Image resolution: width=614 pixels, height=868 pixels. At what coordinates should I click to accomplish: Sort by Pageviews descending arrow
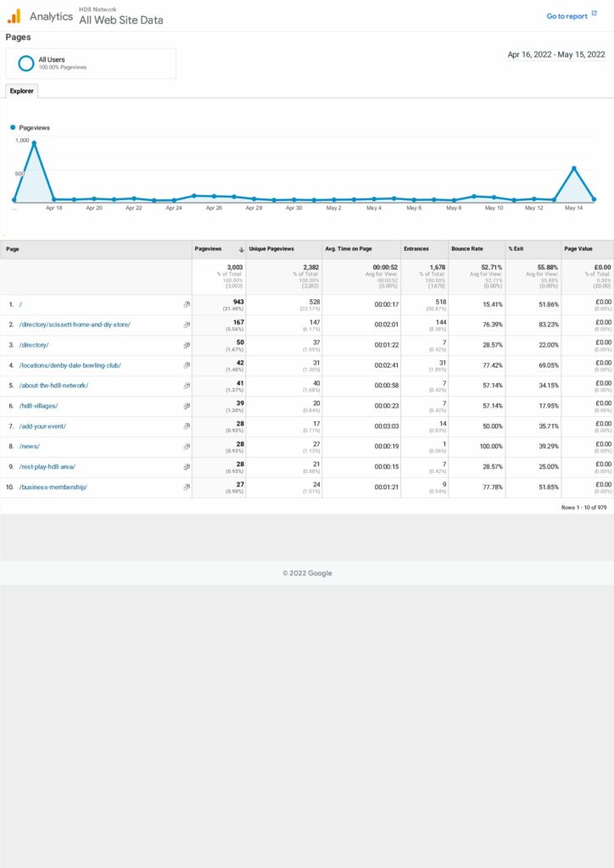click(242, 249)
